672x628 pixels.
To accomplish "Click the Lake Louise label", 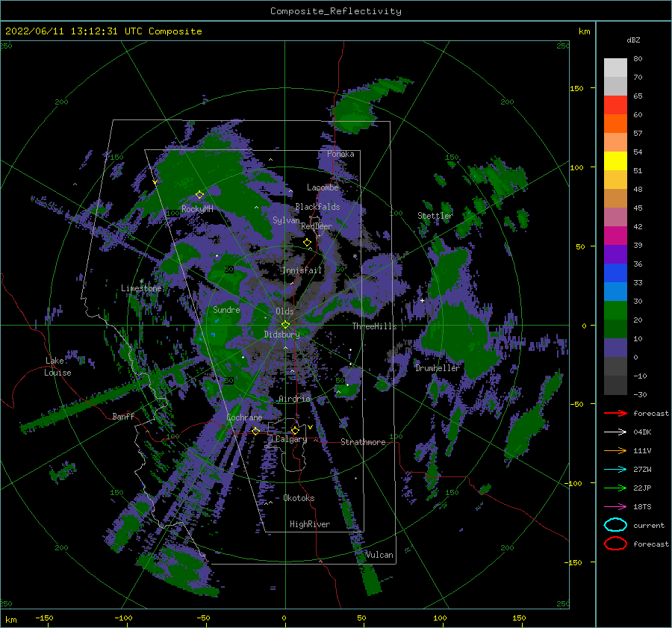I will point(58,367).
